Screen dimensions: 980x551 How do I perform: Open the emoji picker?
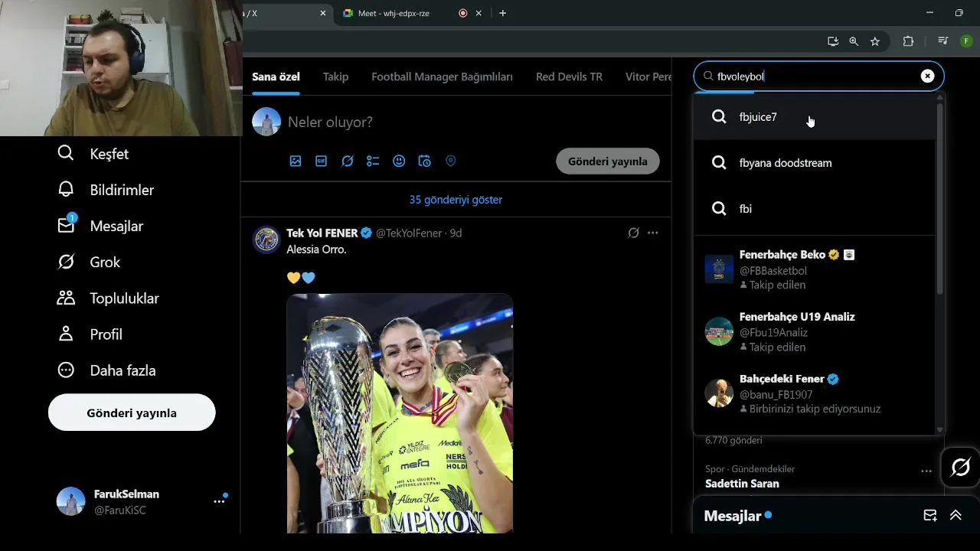399,161
